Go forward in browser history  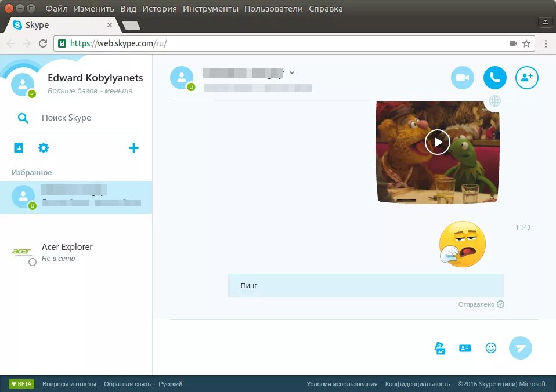(27, 43)
